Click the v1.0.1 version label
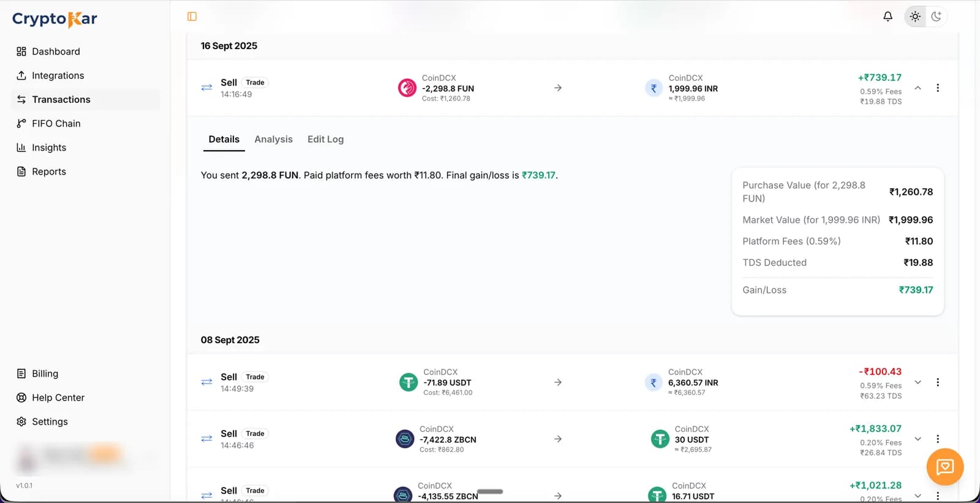The height and width of the screenshot is (503, 980). click(x=24, y=485)
